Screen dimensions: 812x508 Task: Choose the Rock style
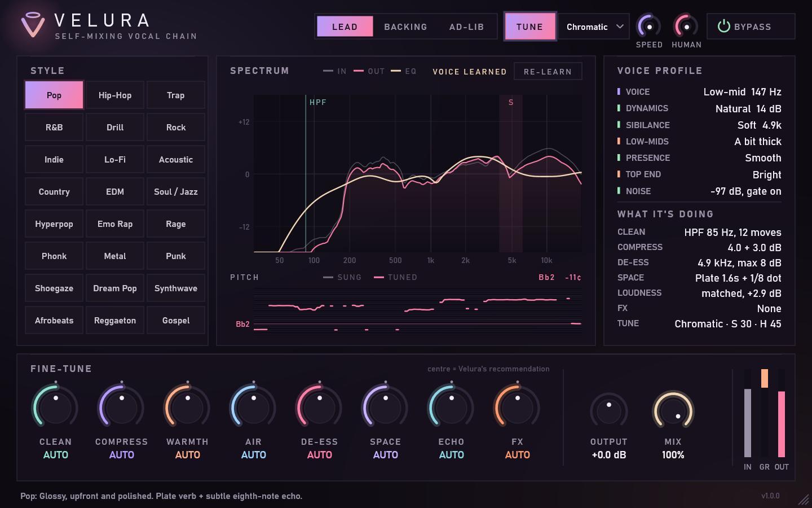pyautogui.click(x=176, y=127)
